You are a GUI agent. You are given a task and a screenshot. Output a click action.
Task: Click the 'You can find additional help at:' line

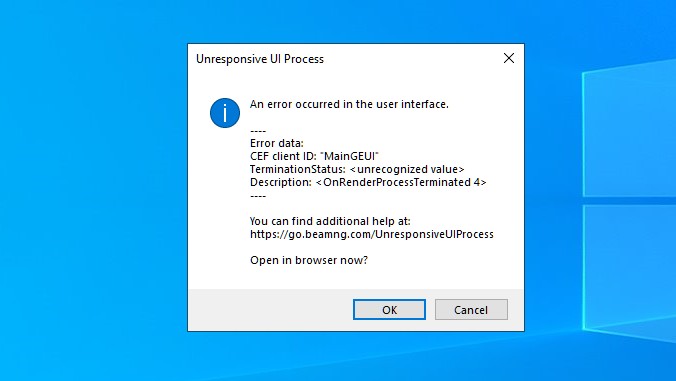point(330,221)
